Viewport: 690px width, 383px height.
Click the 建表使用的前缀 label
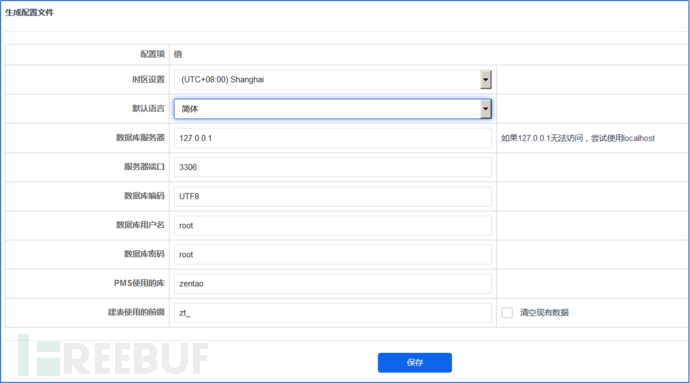point(136,312)
